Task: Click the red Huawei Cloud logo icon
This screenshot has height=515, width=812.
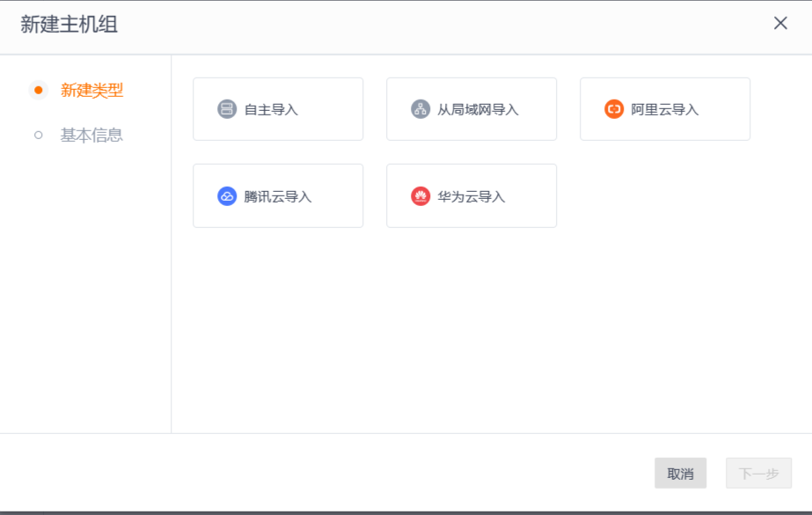Action: [x=421, y=196]
